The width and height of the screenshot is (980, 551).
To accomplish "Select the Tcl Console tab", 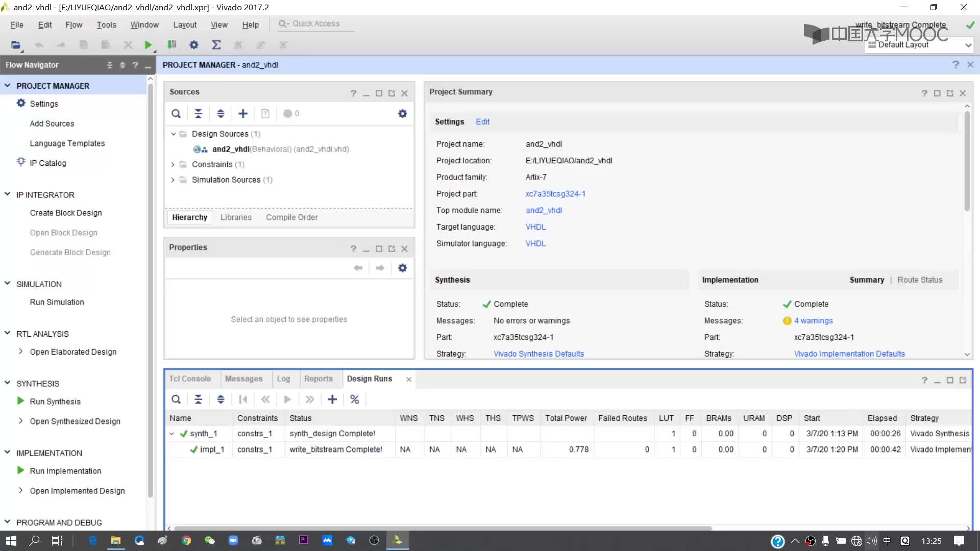I will click(190, 378).
